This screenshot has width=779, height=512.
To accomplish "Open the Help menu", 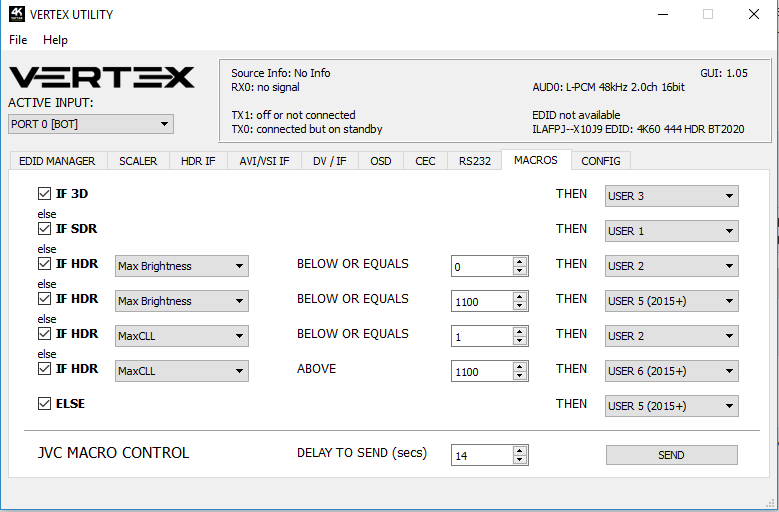I will tap(55, 40).
